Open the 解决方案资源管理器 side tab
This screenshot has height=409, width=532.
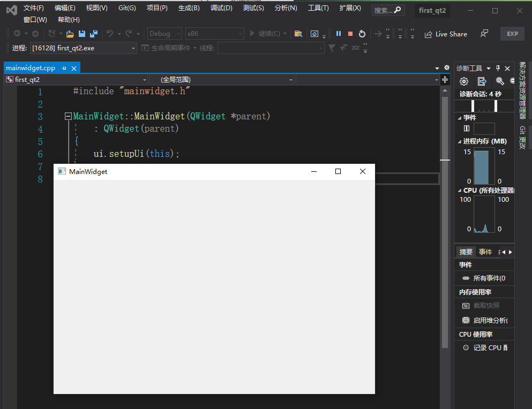pos(522,90)
